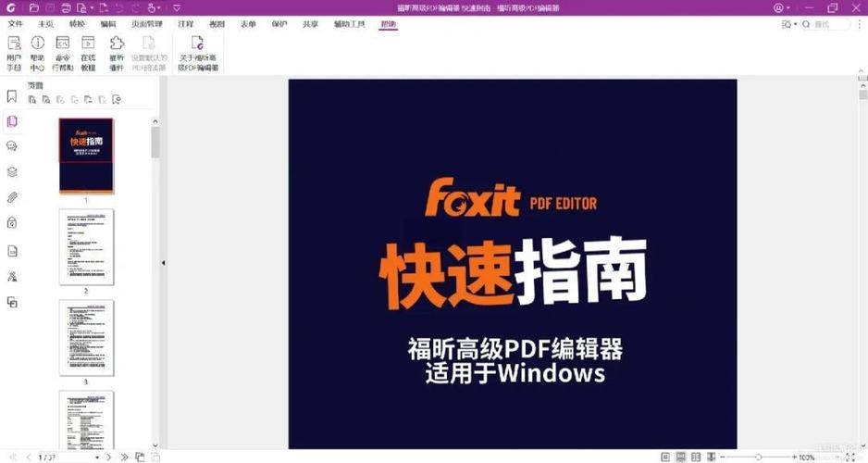Image resolution: width=868 pixels, height=463 pixels.
Task: Select continuous page view mode
Action: click(681, 457)
